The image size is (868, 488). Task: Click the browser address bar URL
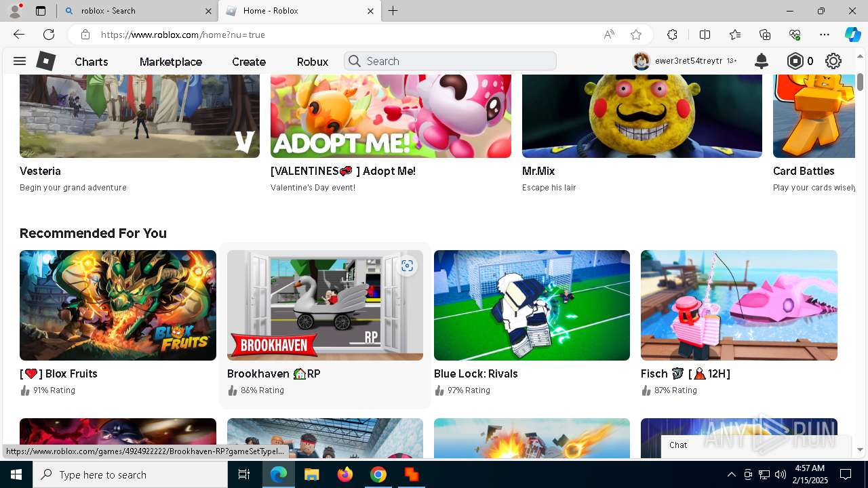pyautogui.click(x=183, y=35)
